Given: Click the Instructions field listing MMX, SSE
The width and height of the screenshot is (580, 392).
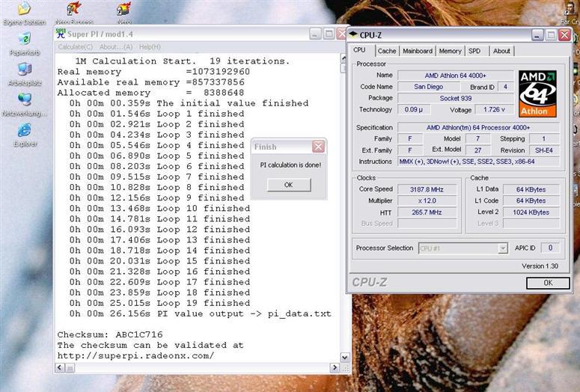Looking at the screenshot, I should tap(478, 162).
